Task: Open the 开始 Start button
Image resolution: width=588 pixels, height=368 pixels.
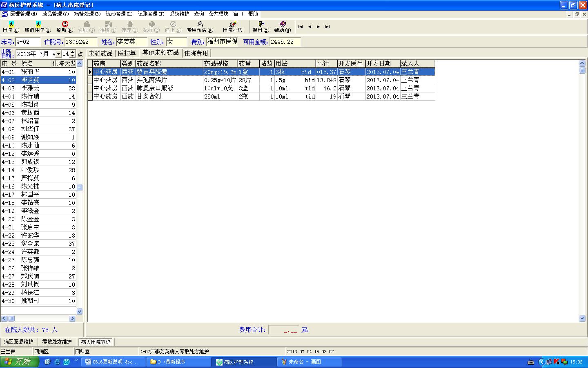Action: [x=20, y=362]
